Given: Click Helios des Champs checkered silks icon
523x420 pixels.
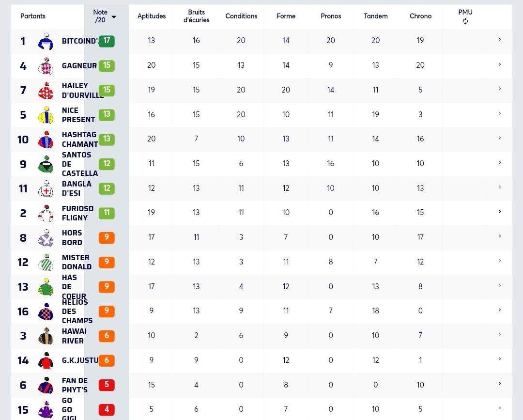Looking at the screenshot, I should coord(46,311).
